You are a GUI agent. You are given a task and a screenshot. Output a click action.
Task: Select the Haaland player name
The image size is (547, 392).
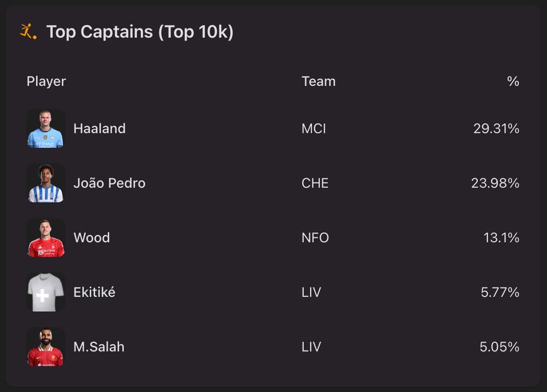tap(100, 128)
